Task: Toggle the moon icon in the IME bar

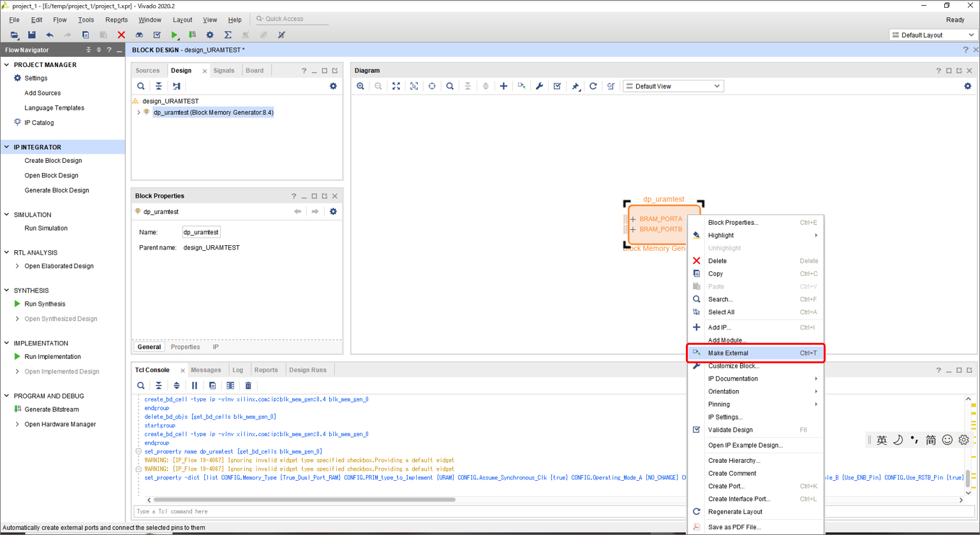Action: pyautogui.click(x=898, y=440)
